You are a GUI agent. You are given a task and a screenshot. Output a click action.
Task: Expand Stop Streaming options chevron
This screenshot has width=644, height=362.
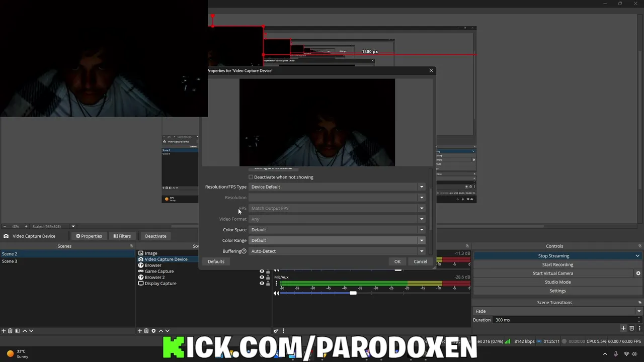(x=637, y=256)
